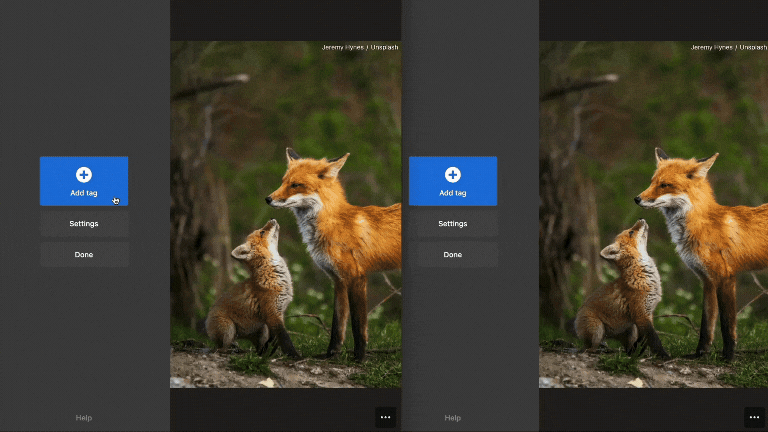Click Add tag button in left panel
This screenshot has height=432, width=768.
click(84, 181)
